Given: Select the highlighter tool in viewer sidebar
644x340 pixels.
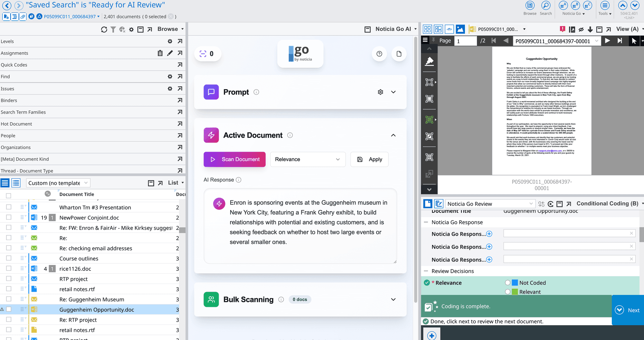Looking at the screenshot, I should point(429,61).
